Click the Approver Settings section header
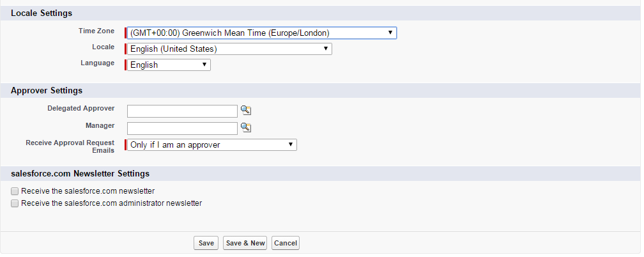 [x=47, y=91]
